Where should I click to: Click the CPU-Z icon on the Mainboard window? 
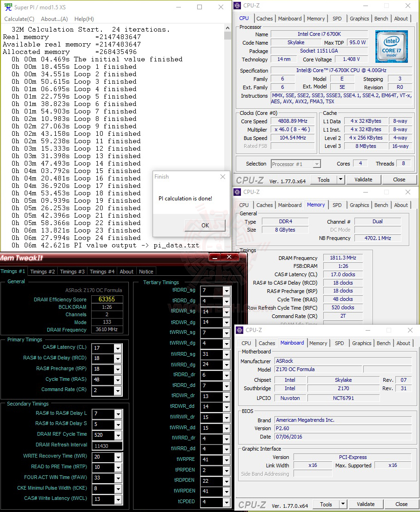[239, 330]
